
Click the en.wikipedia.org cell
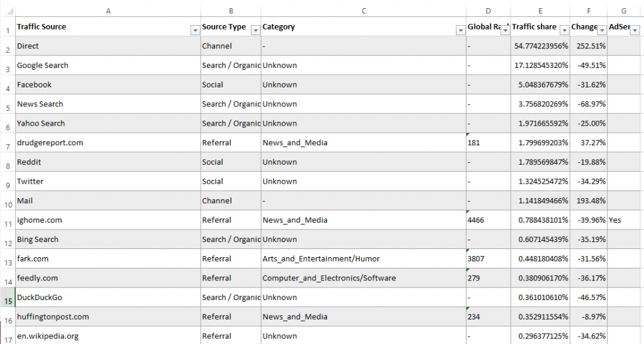pos(108,336)
